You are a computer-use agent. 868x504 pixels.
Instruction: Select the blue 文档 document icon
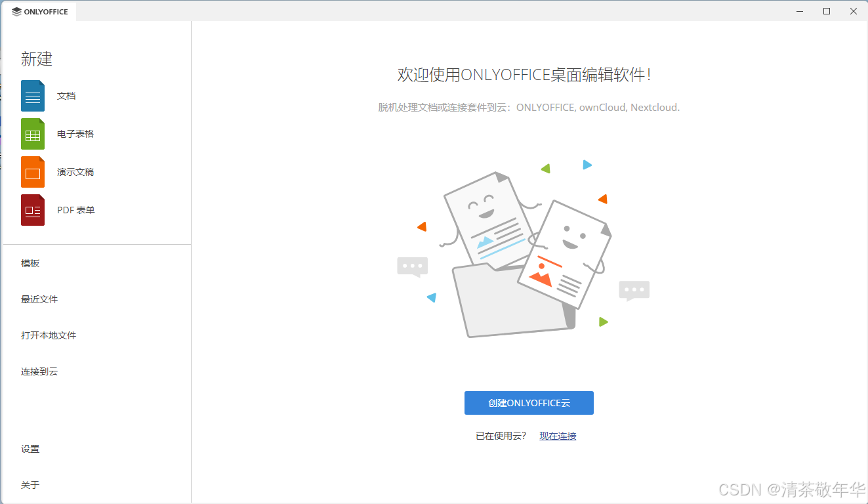click(32, 95)
